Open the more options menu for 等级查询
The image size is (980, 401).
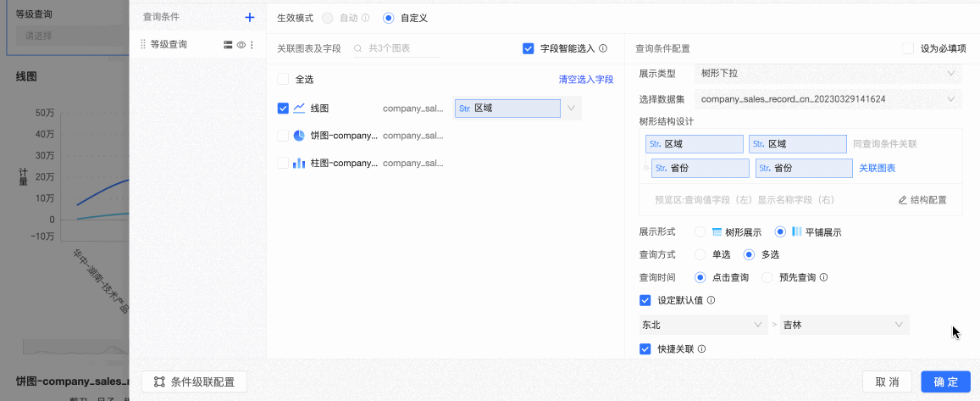pos(252,45)
